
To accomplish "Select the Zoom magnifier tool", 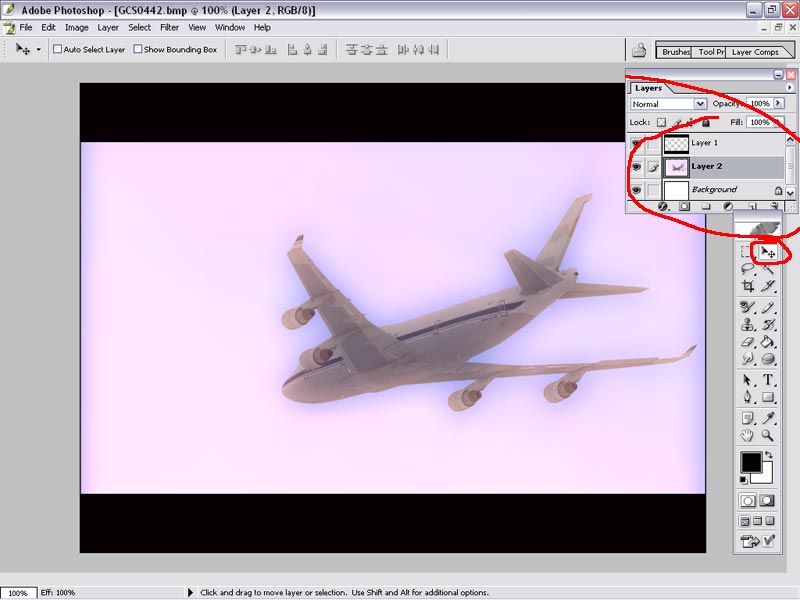I will (x=769, y=435).
